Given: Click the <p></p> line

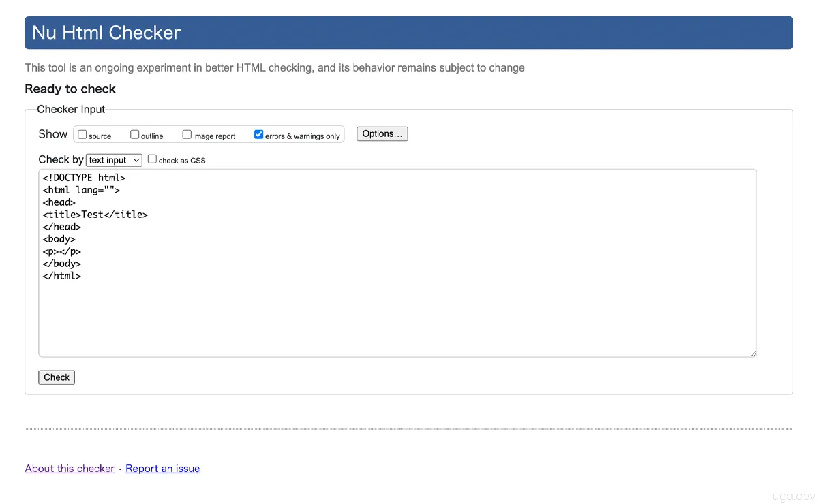Looking at the screenshot, I should (61, 251).
